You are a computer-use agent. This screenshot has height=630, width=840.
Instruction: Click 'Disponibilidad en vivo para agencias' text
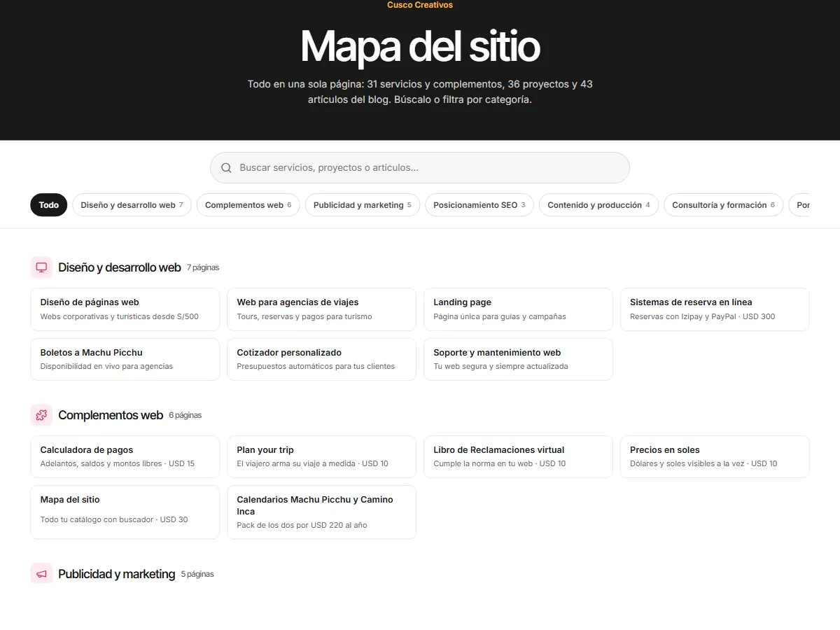click(106, 366)
